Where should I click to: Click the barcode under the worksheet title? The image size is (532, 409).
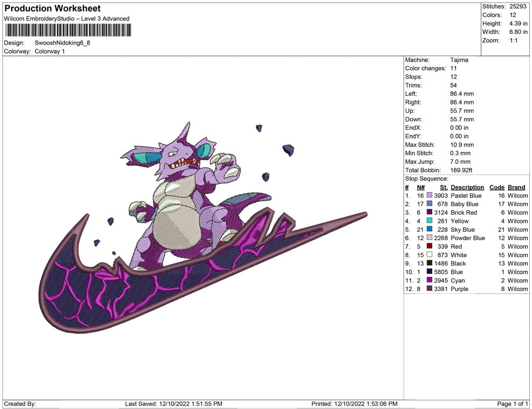point(68,30)
